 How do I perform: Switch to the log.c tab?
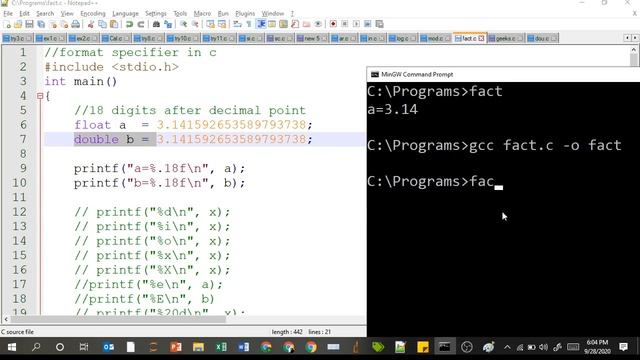coord(402,38)
